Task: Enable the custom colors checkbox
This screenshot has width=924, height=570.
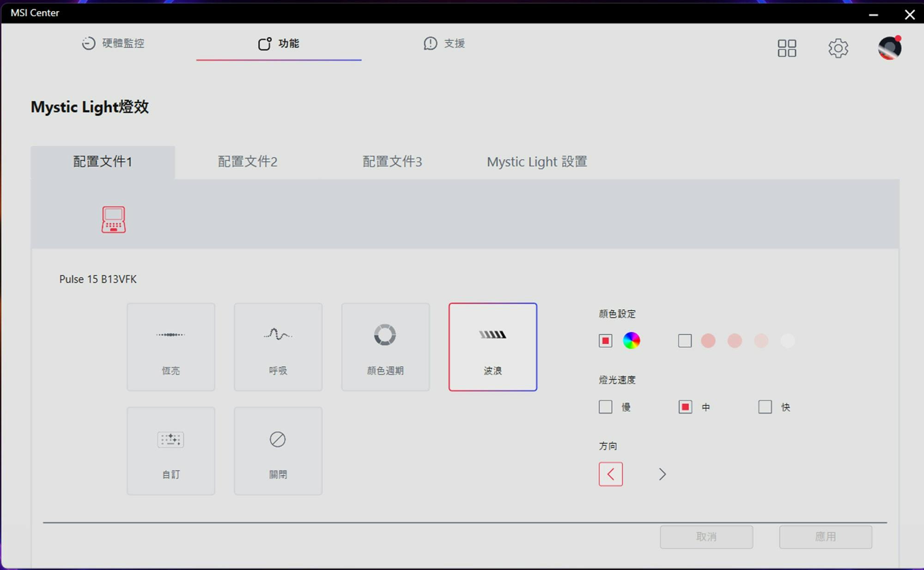Action: coord(685,341)
